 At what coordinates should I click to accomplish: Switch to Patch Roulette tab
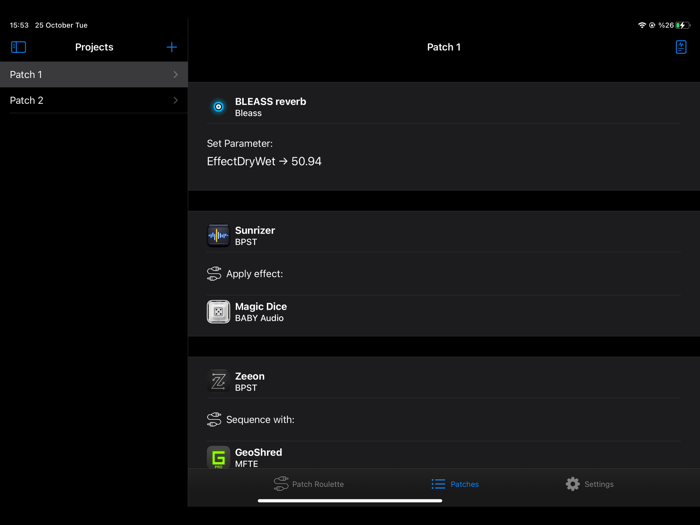coord(308,484)
